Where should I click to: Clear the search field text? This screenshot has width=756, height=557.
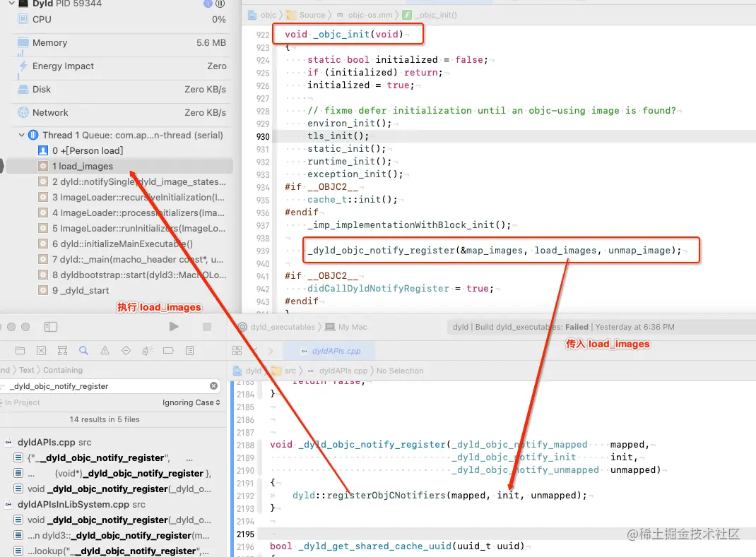pyautogui.click(x=213, y=386)
